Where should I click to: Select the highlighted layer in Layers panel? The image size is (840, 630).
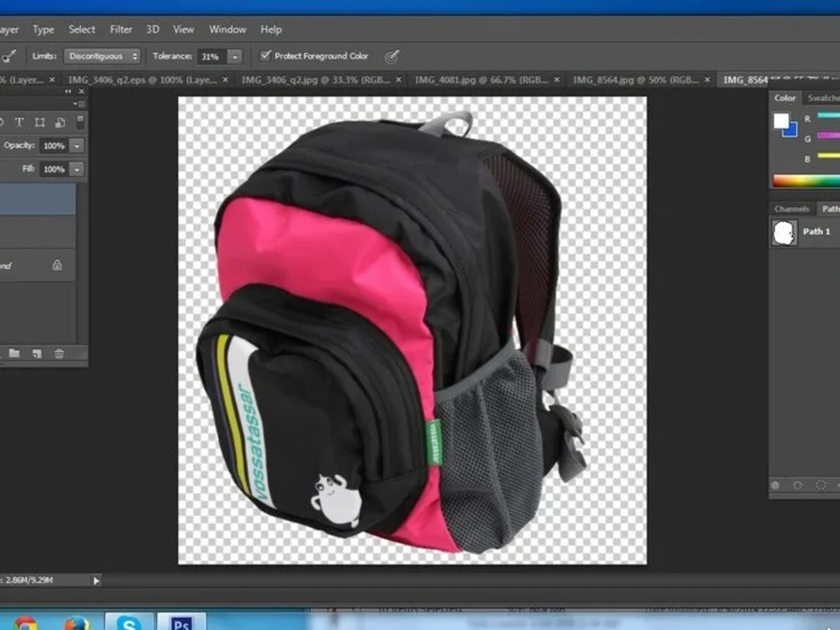(38, 199)
